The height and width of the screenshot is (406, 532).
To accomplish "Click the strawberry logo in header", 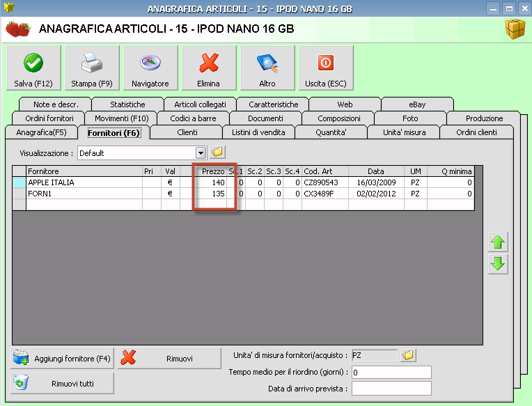I will 18,29.
